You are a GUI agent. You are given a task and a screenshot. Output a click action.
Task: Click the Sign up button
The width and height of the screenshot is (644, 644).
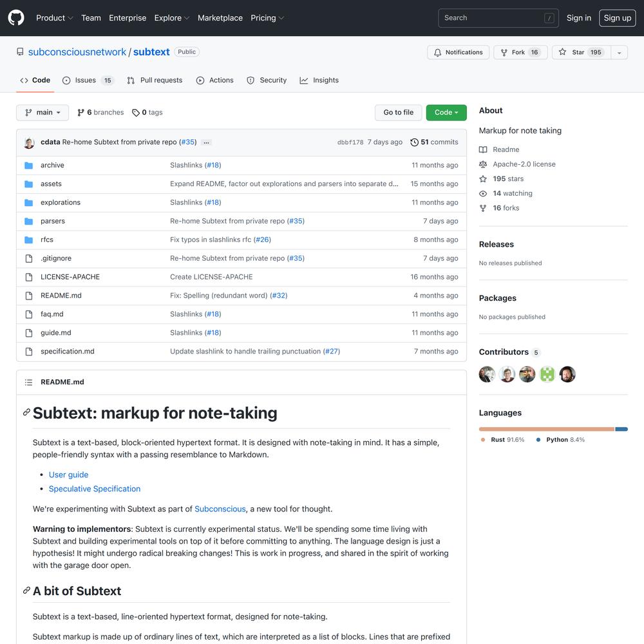618,17
